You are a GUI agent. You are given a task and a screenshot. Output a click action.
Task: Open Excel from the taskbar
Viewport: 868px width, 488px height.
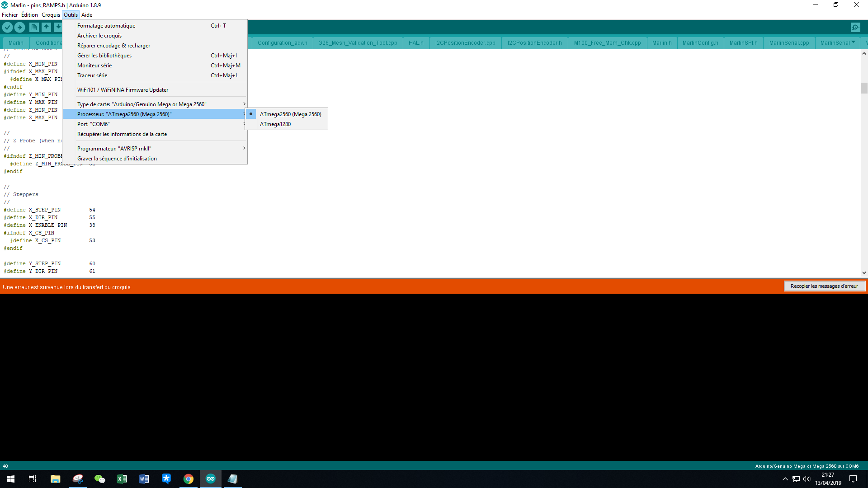[x=122, y=479]
